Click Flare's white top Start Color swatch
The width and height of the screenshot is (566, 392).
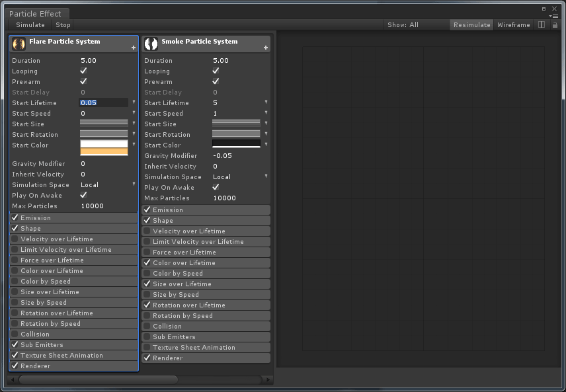point(104,143)
